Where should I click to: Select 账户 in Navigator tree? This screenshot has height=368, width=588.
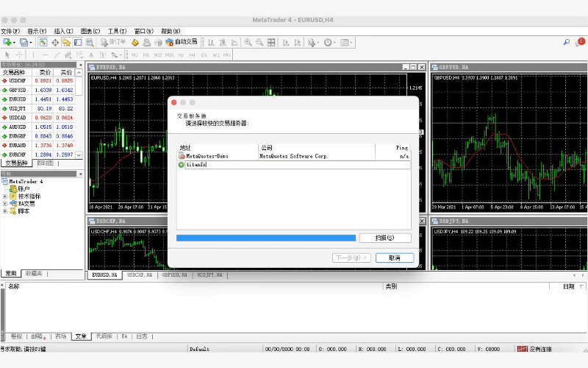24,189
